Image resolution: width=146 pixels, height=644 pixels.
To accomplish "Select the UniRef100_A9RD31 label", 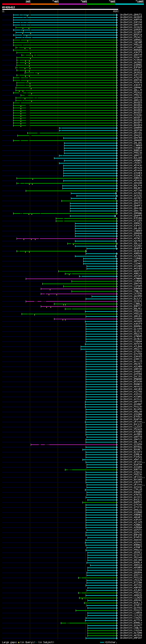I will click(x=131, y=178).
